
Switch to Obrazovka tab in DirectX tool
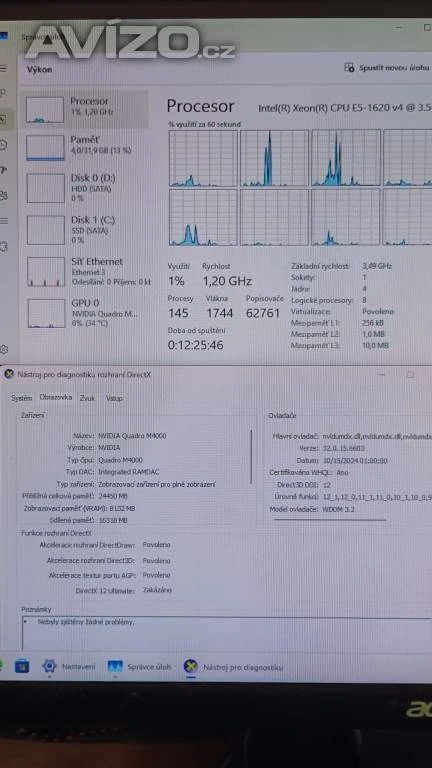(56, 398)
